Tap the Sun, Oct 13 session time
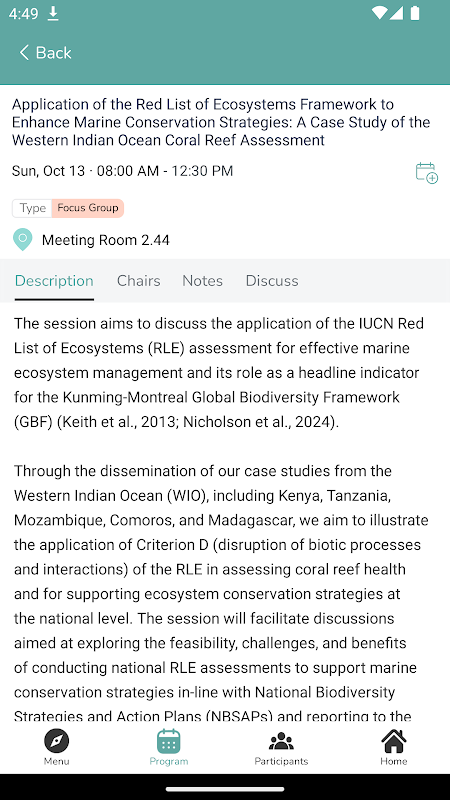The width and height of the screenshot is (450, 800). (122, 171)
